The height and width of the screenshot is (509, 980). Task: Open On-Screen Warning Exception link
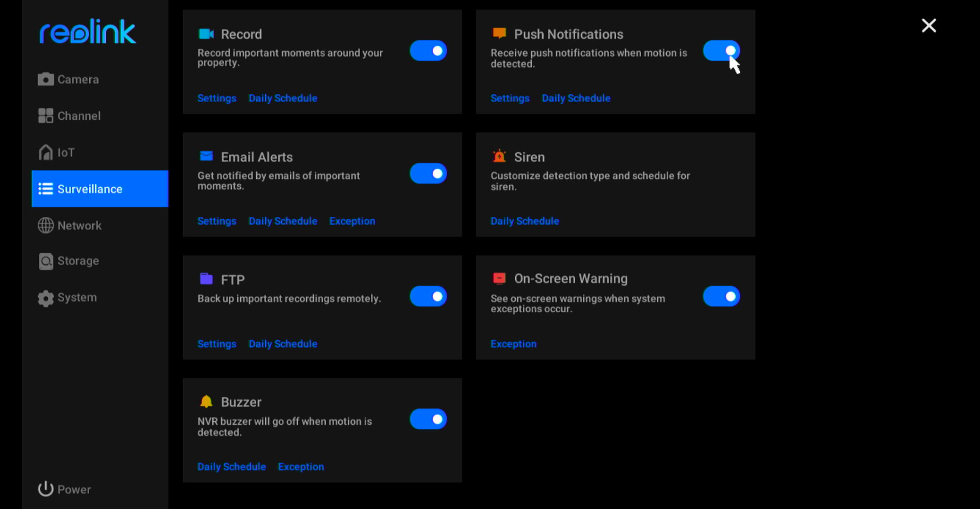pyautogui.click(x=514, y=344)
